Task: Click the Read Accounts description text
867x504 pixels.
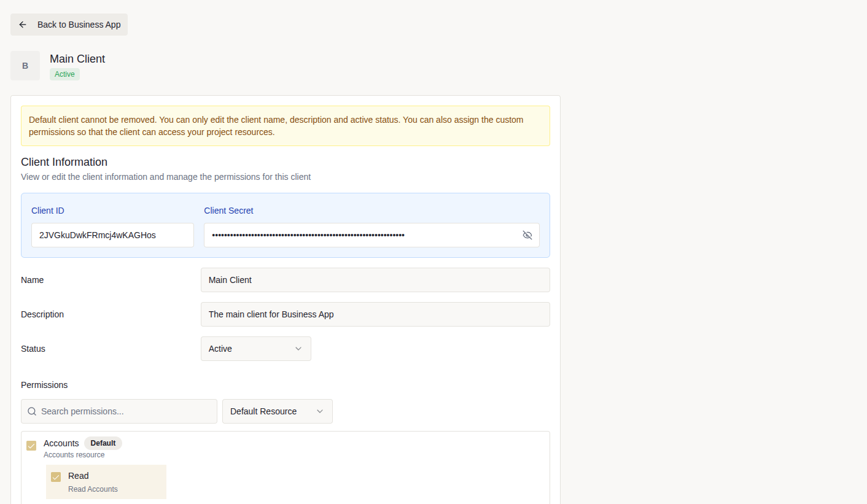Action: click(x=93, y=489)
